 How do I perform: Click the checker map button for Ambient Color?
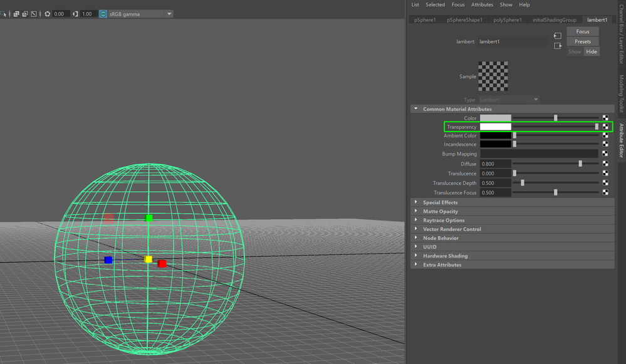click(605, 135)
